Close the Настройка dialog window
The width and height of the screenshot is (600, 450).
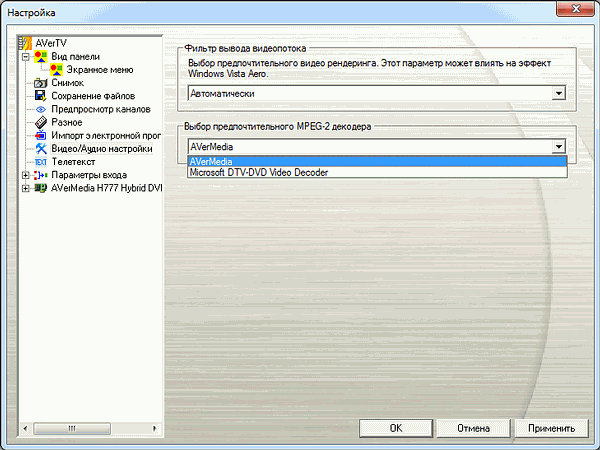(x=576, y=9)
